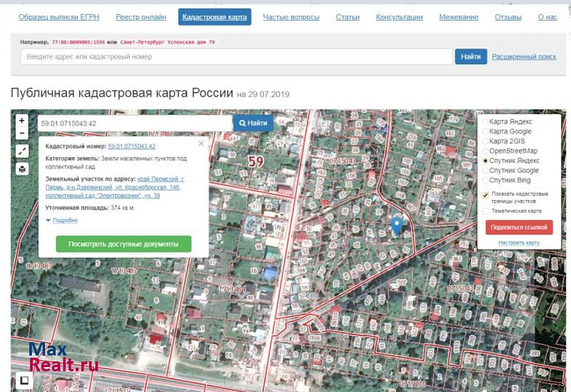This screenshot has height=392, width=571.
Task: Open Расширенный поиск advanced search
Action: pyautogui.click(x=524, y=56)
